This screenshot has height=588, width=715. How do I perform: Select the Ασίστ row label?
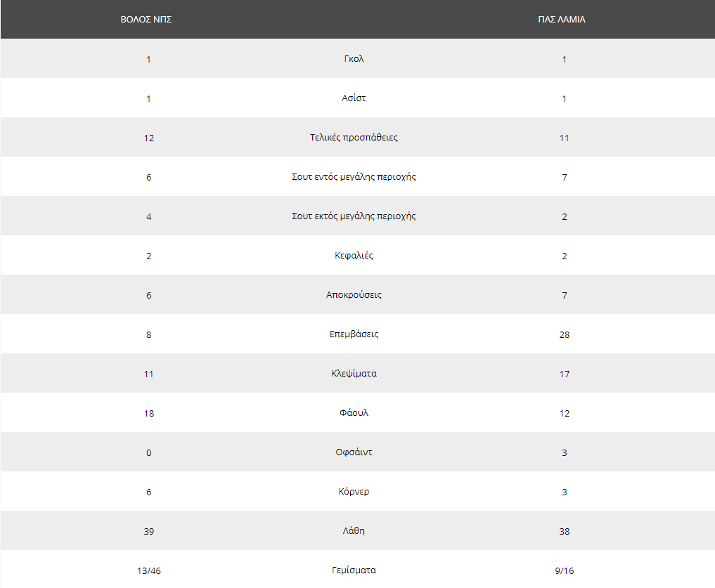354,98
